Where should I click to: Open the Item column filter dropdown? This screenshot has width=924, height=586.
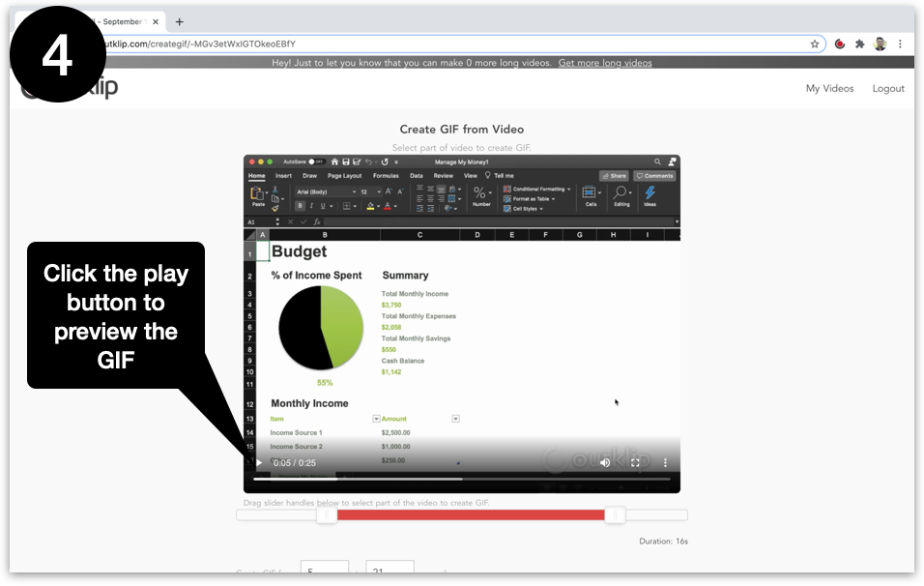click(376, 419)
